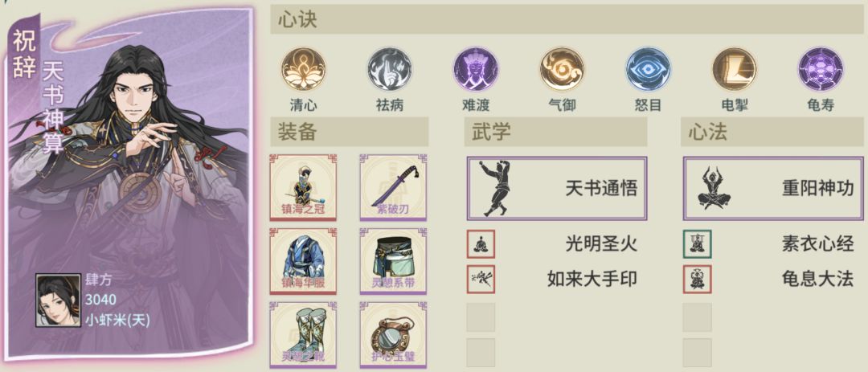Click the 灵憩系带 belt equipment

pos(393,261)
